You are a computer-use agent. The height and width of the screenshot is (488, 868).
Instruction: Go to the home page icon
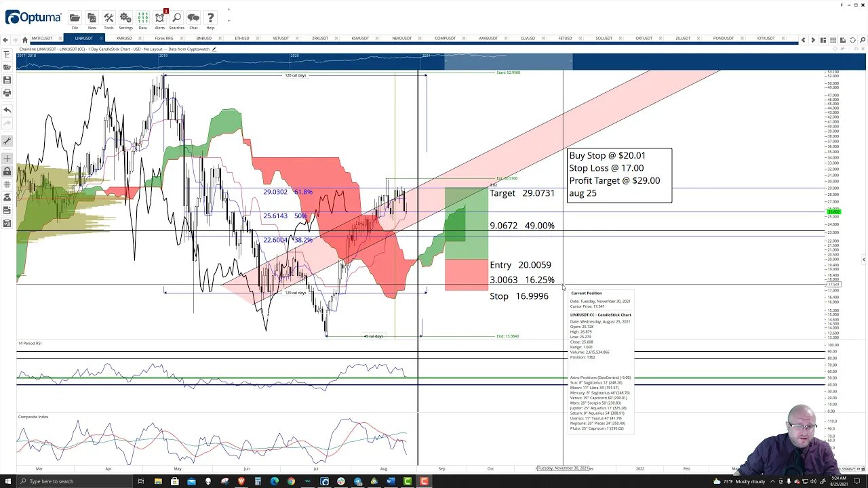(25, 39)
